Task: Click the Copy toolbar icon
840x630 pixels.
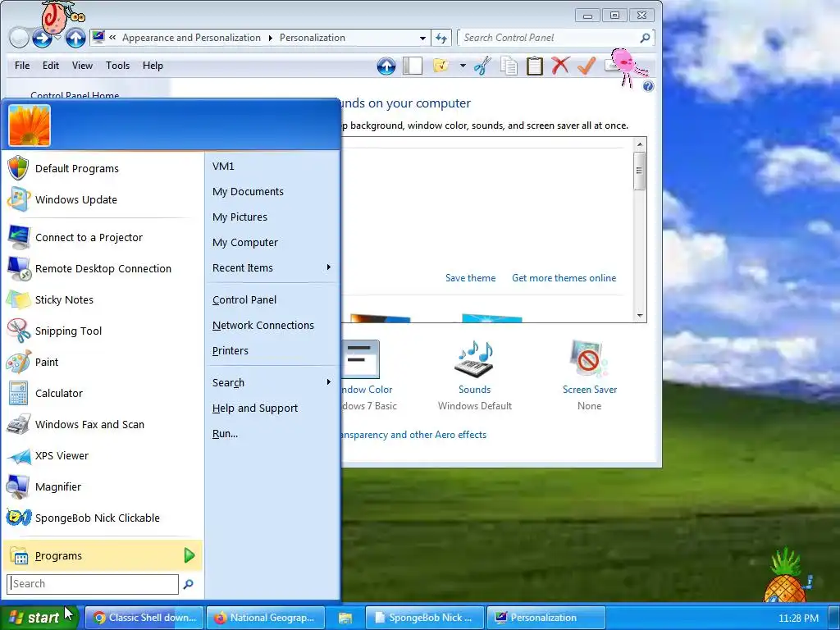Action: [509, 66]
